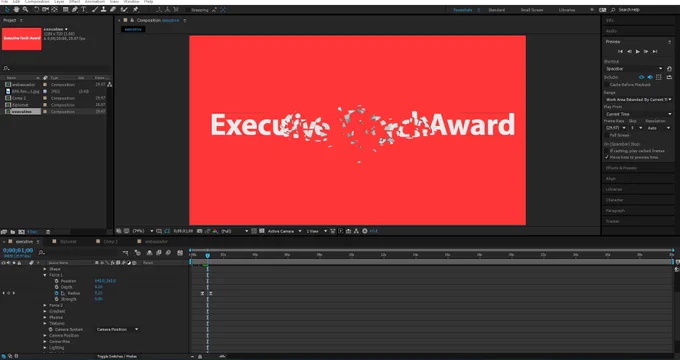Open the Composition menu

(37, 2)
